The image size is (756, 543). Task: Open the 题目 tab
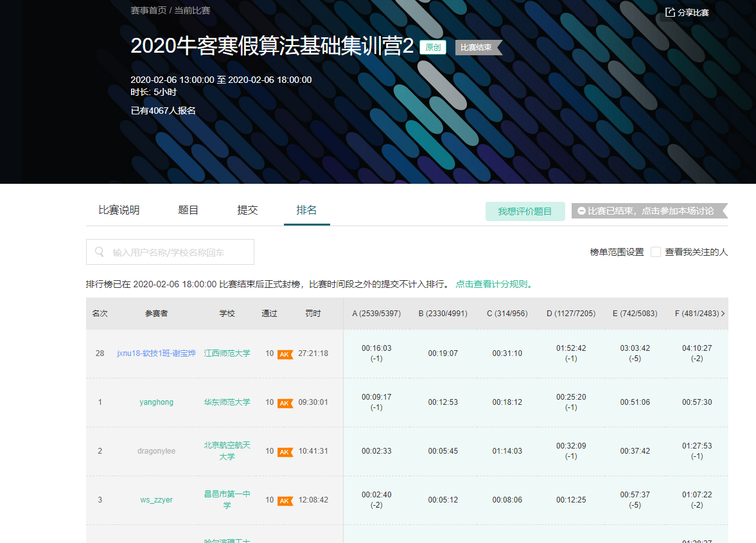click(x=188, y=209)
